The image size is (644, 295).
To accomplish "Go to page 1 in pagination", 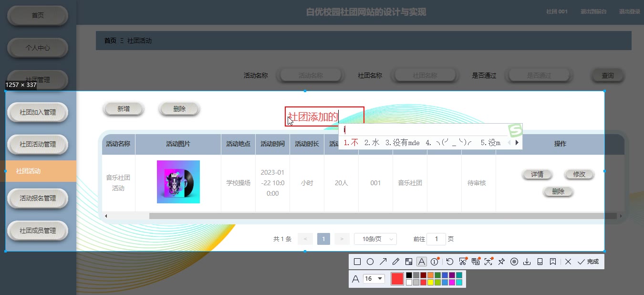I will click(x=323, y=239).
